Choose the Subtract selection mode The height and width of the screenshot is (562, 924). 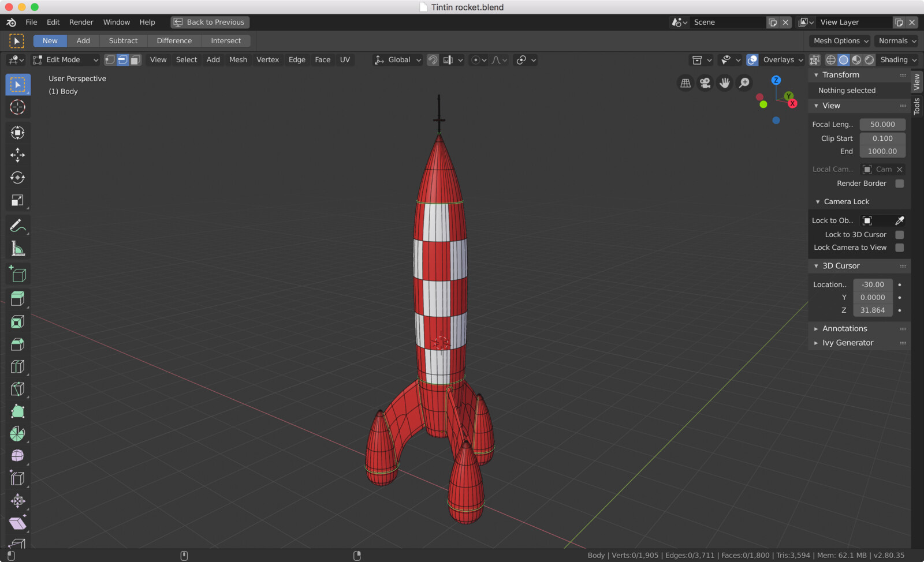[123, 41]
